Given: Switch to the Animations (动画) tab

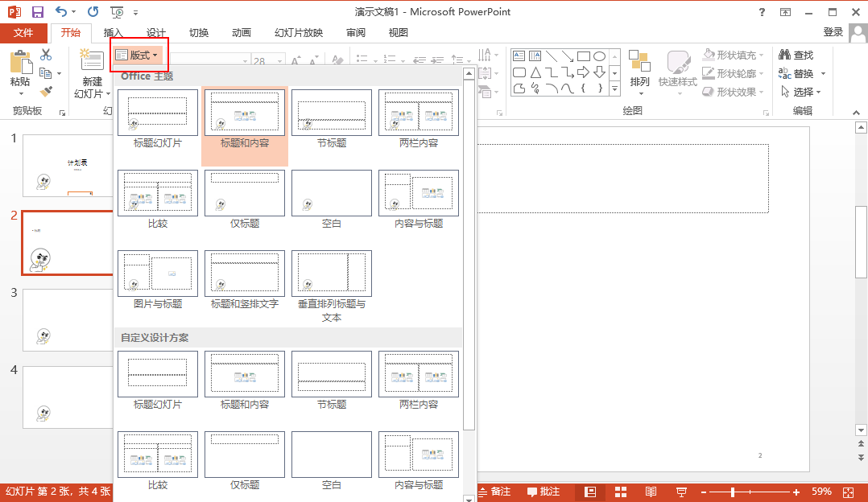Looking at the screenshot, I should 241,33.
